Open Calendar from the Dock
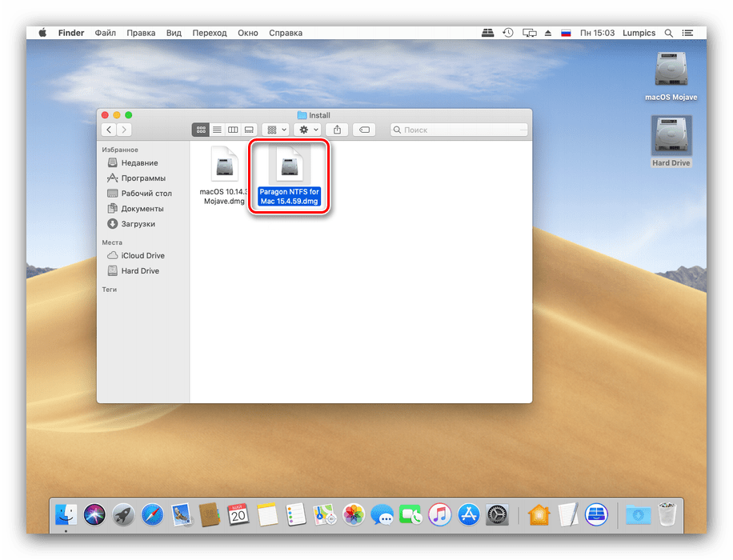This screenshot has height=560, width=733. click(x=238, y=515)
